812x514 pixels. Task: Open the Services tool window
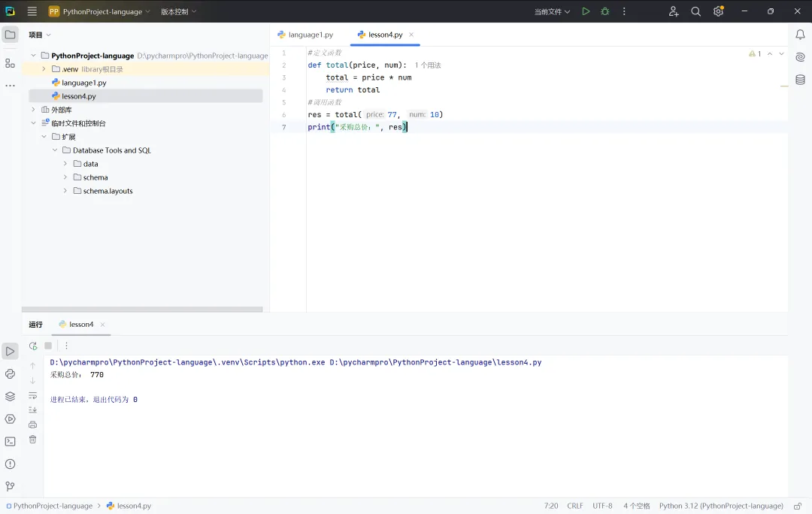[x=11, y=419]
